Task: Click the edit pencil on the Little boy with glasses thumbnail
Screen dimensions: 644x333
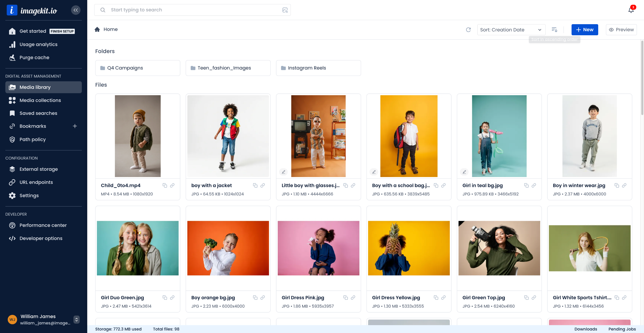Action: [284, 172]
